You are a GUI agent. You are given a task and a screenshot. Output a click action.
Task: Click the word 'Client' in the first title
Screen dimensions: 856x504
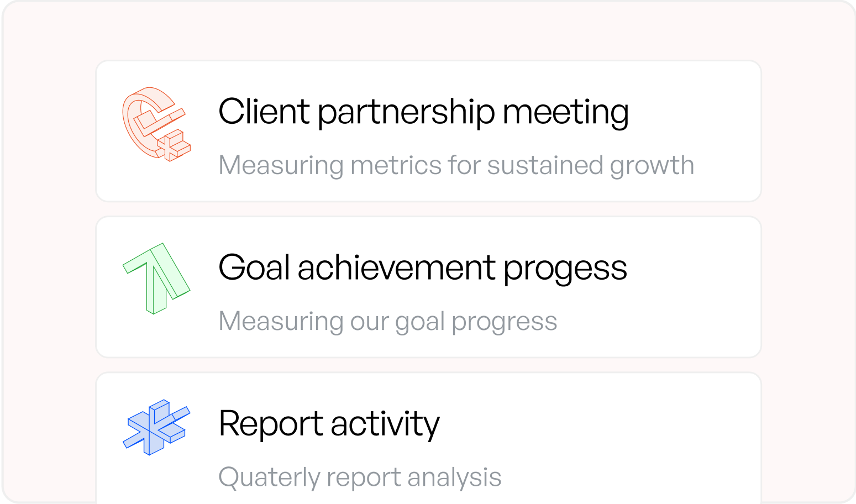[x=264, y=111]
